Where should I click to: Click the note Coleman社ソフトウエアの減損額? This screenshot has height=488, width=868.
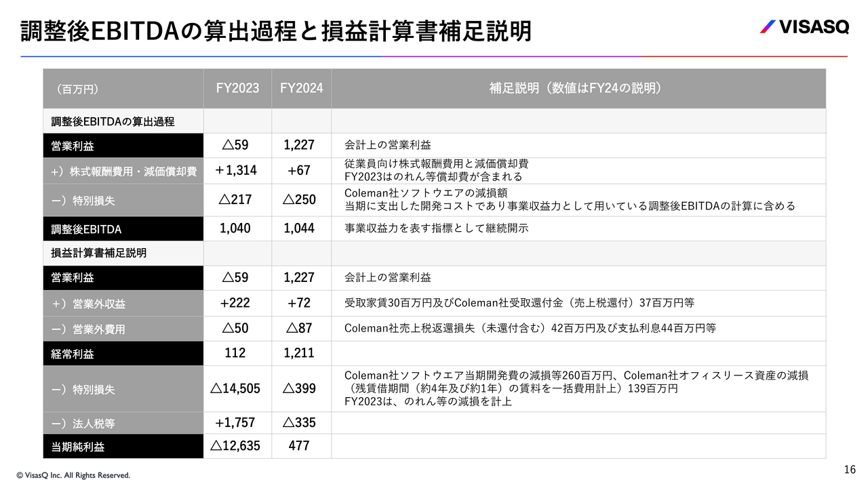[426, 193]
